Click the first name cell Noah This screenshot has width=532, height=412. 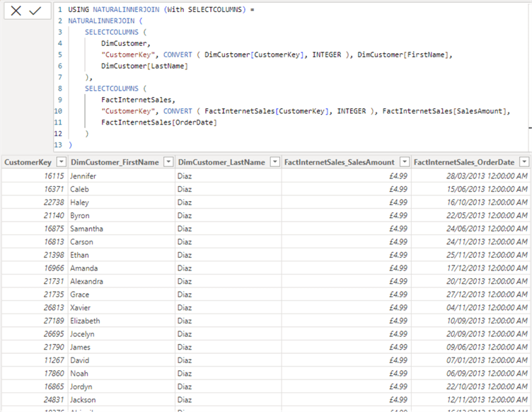pyautogui.click(x=122, y=373)
